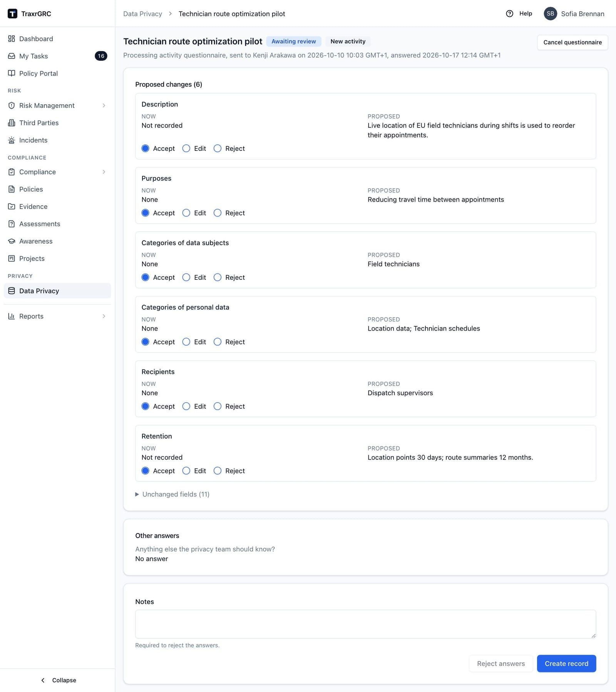Go to the Data Privacy breadcrumb
Image resolution: width=616 pixels, height=692 pixels.
[142, 13]
